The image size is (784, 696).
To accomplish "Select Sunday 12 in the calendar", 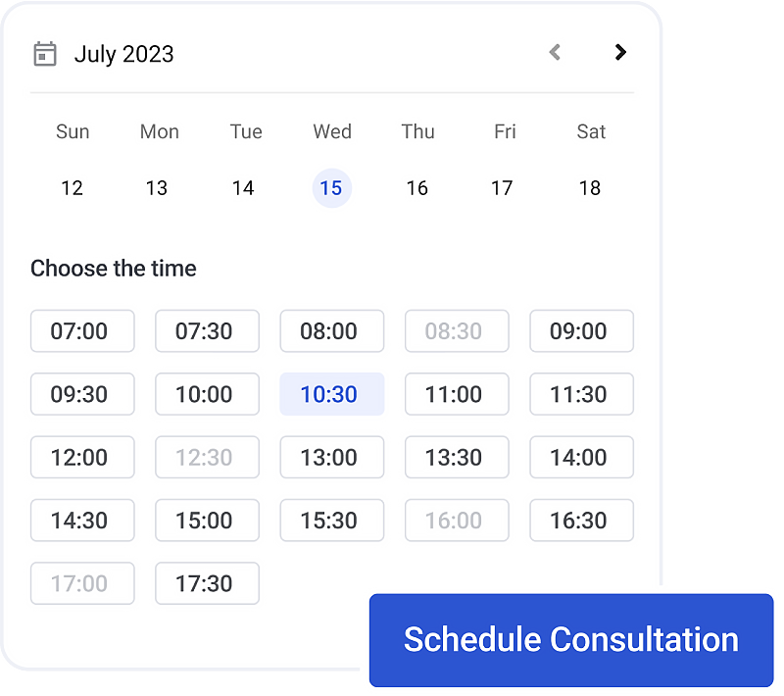I will tap(72, 188).
